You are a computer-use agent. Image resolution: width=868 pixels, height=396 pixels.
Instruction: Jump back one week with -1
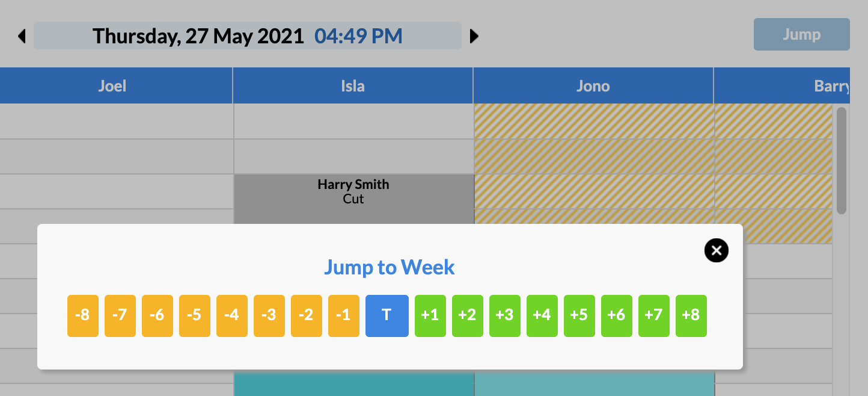tap(343, 315)
